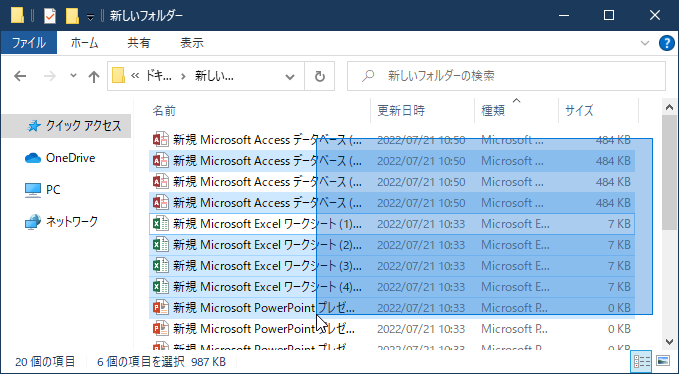Sort by the 名前 column header
The image size is (679, 374).
click(x=259, y=111)
